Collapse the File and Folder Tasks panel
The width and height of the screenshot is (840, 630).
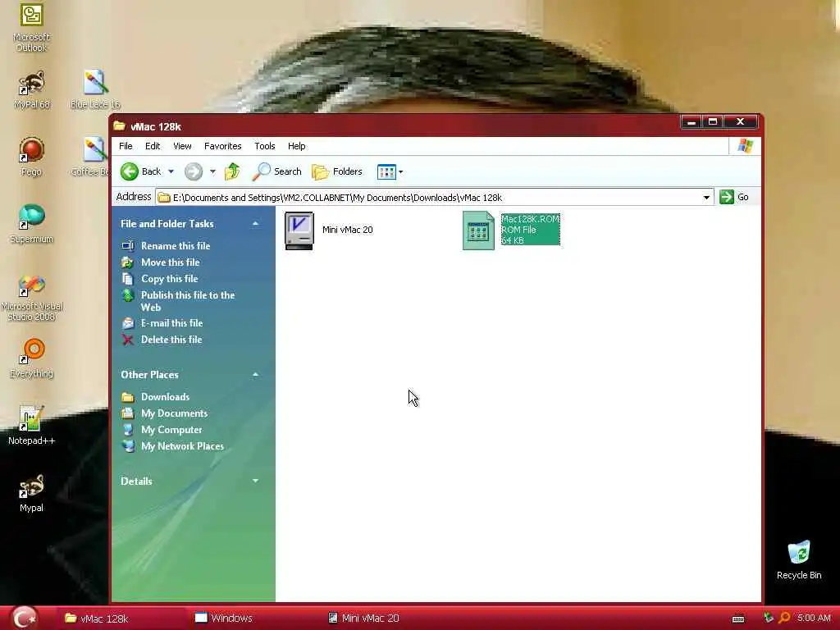coord(256,223)
